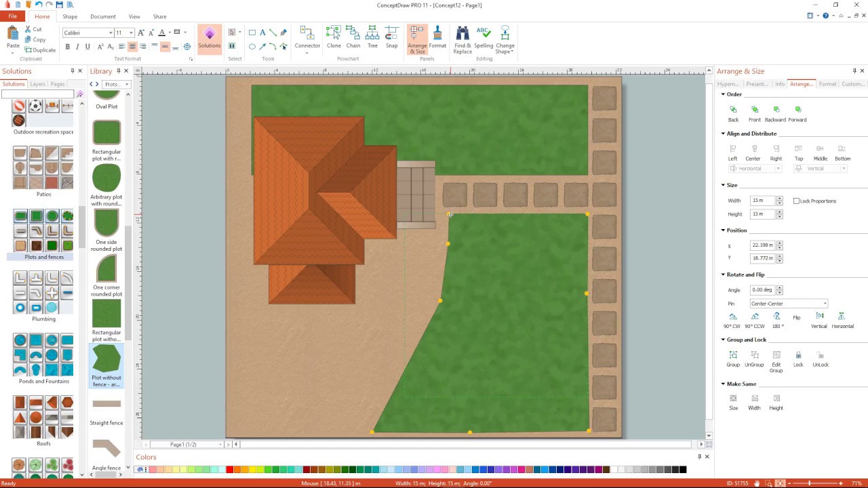Click the Flip Vertical icon
Screen dimensions: 868x488
click(x=819, y=317)
